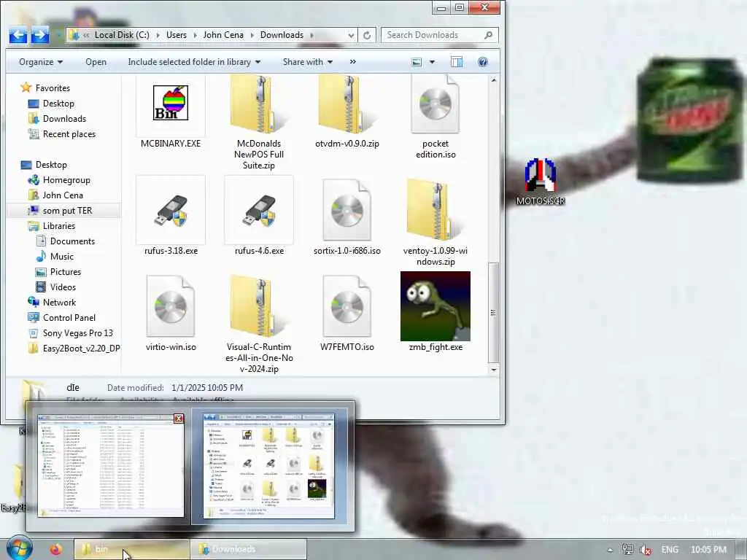Click Downloads in the address bar

(282, 35)
